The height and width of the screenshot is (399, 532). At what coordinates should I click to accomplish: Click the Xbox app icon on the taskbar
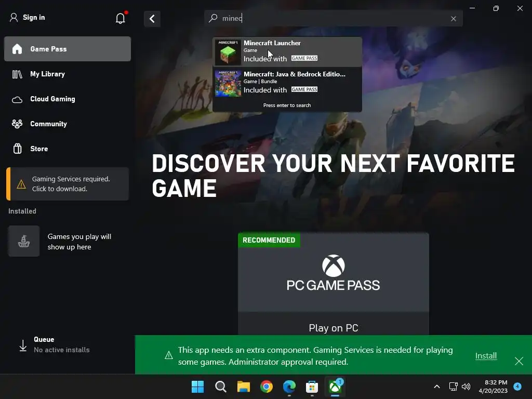[335, 387]
